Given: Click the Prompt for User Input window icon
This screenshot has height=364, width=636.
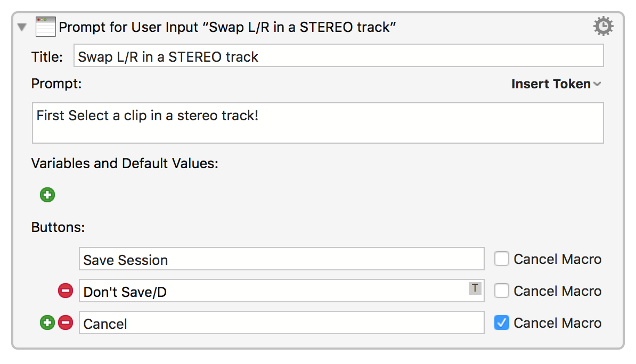Looking at the screenshot, I should pyautogui.click(x=45, y=27).
